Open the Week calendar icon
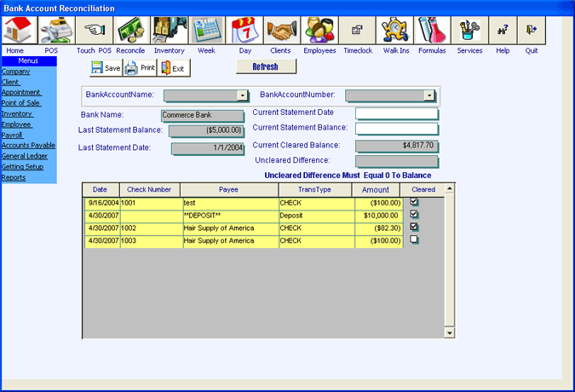The height and width of the screenshot is (392, 575). (x=206, y=31)
